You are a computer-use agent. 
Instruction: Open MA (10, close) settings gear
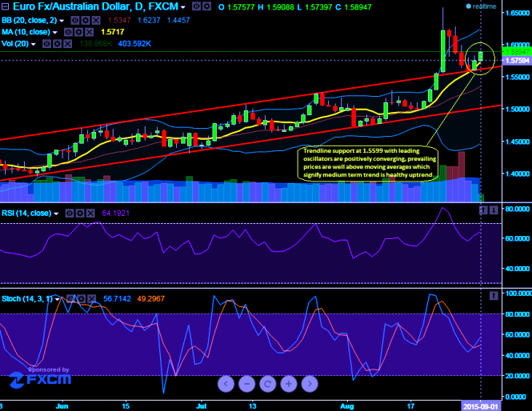coord(78,32)
